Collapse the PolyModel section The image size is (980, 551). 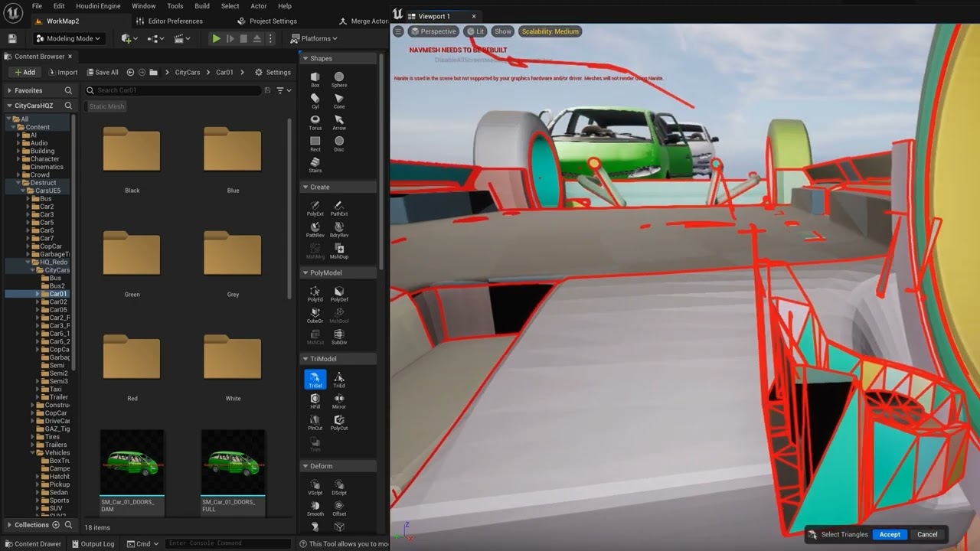[x=305, y=272]
